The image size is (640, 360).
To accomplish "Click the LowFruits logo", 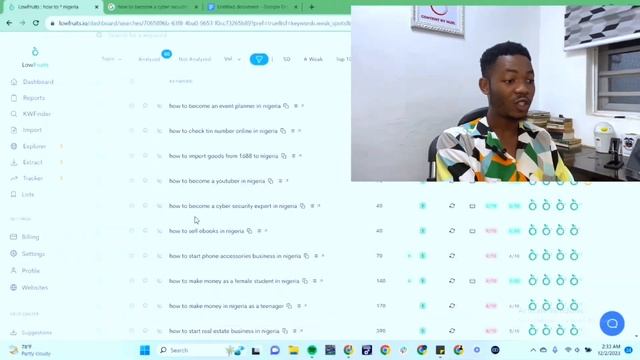I will tap(35, 58).
